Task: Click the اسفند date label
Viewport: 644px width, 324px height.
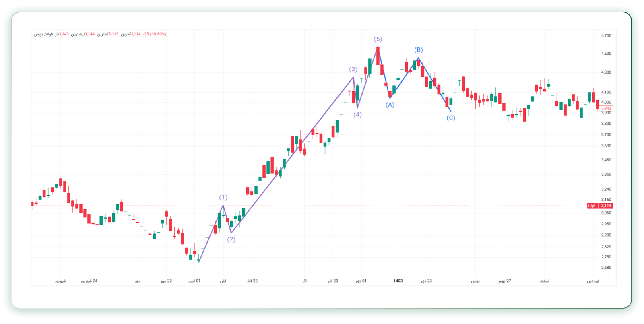Action: pos(544,281)
